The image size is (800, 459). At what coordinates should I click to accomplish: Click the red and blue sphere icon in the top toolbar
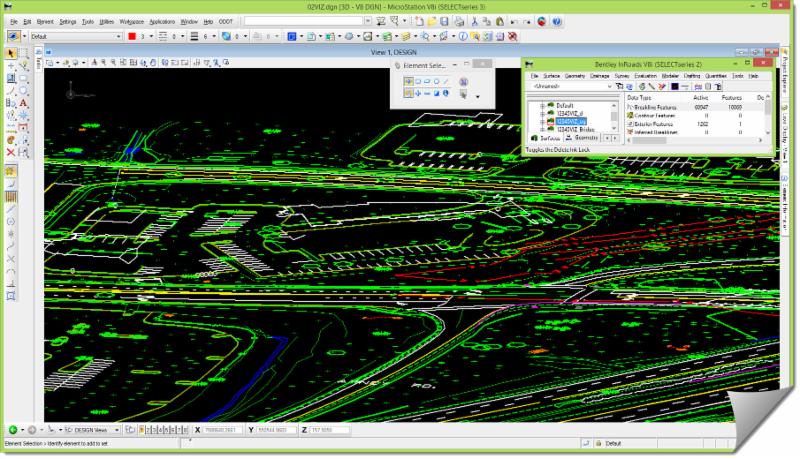[541, 21]
